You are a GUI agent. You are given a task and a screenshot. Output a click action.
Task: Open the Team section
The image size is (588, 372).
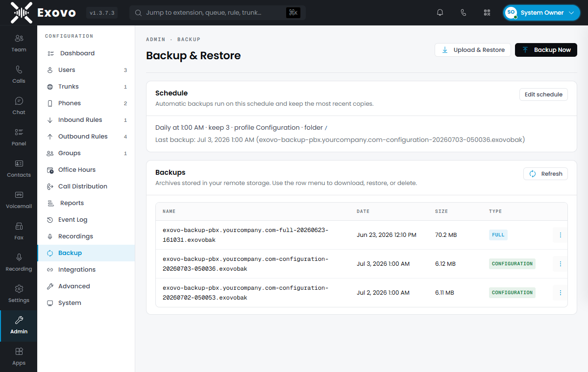tap(19, 43)
